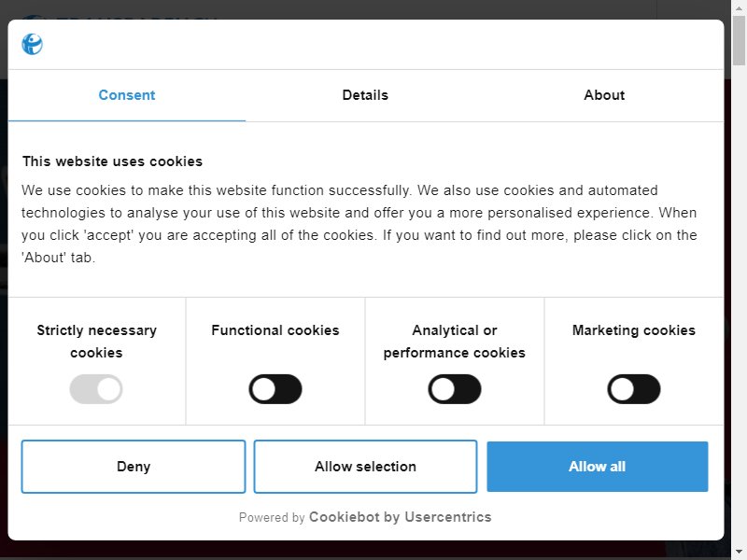The height and width of the screenshot is (560, 747).
Task: Click the This website uses cookies heading
Action: [x=112, y=161]
